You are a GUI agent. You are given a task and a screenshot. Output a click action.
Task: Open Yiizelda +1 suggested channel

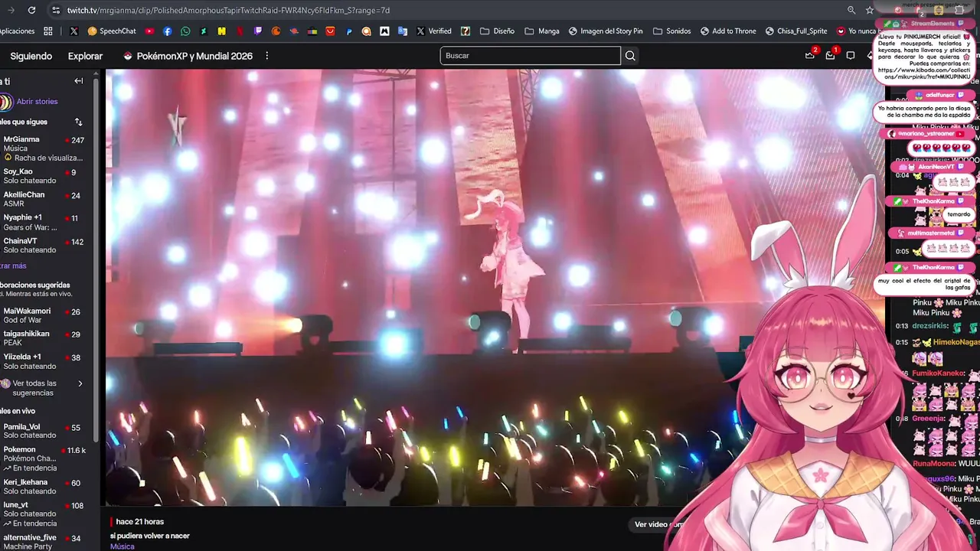tap(44, 361)
